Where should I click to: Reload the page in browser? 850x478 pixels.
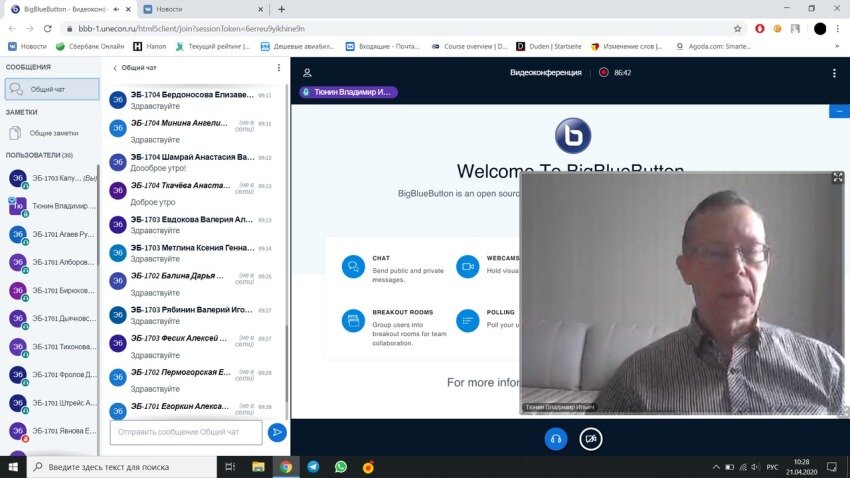pos(48,29)
